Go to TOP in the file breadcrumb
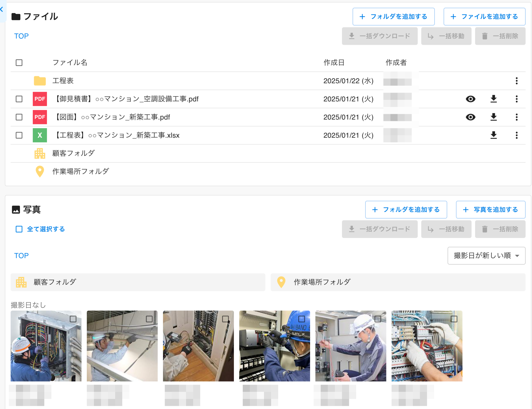Image resolution: width=532 pixels, height=409 pixels. [22, 36]
